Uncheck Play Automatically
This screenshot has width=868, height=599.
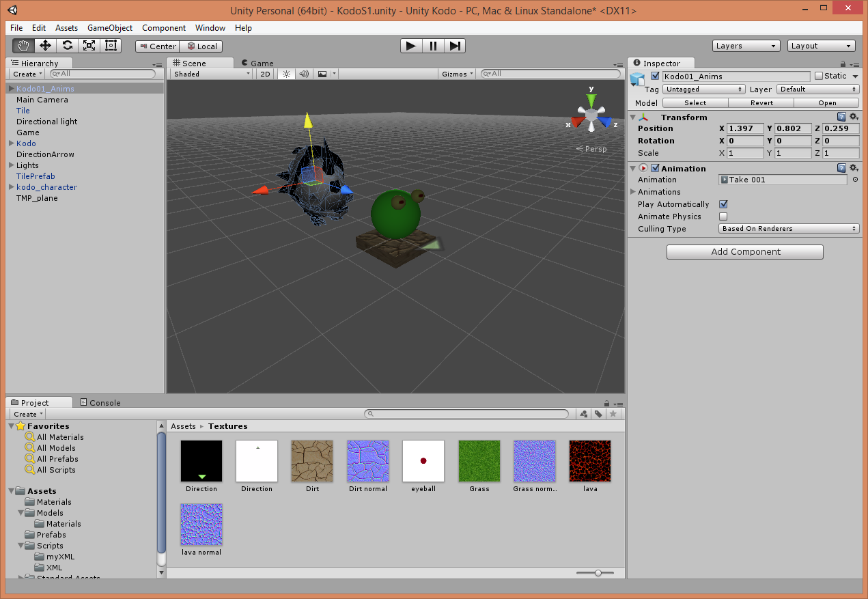tap(723, 204)
